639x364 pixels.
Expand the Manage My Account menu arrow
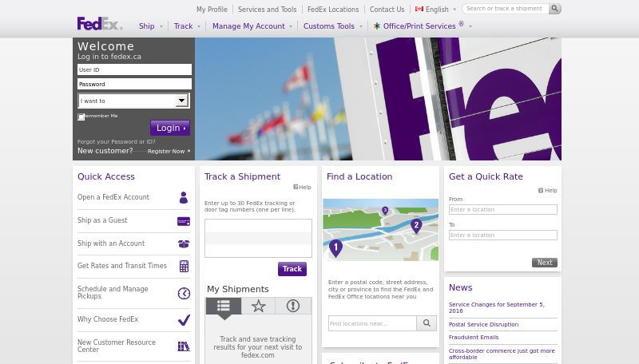tap(291, 26)
